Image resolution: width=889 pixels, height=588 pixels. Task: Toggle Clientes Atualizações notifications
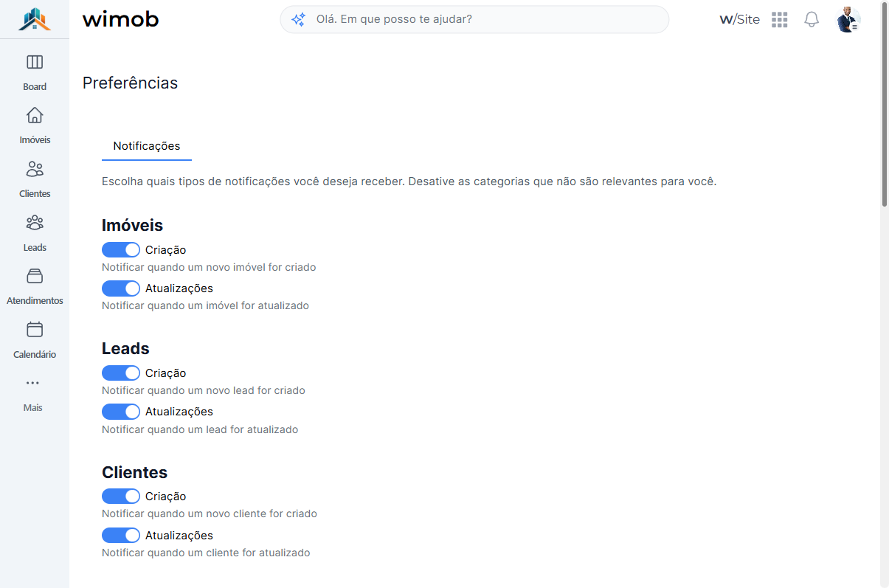click(121, 535)
